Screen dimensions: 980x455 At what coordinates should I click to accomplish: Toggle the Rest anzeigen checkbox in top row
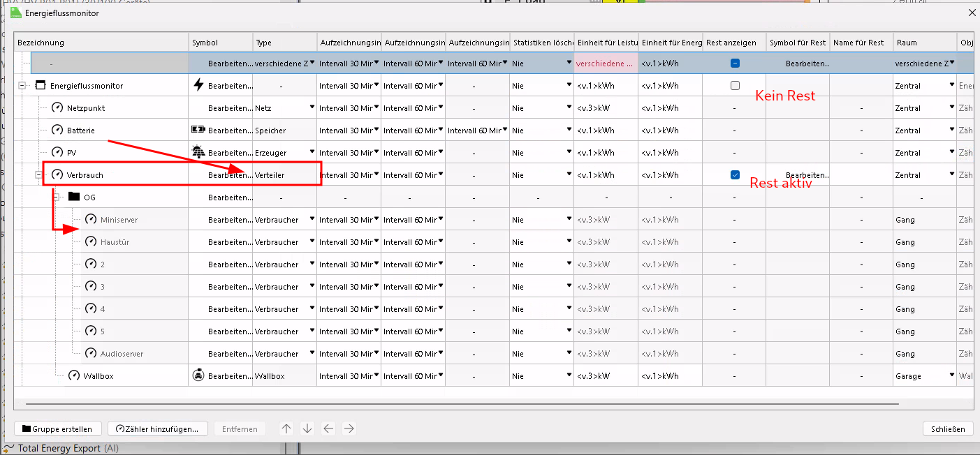point(735,63)
